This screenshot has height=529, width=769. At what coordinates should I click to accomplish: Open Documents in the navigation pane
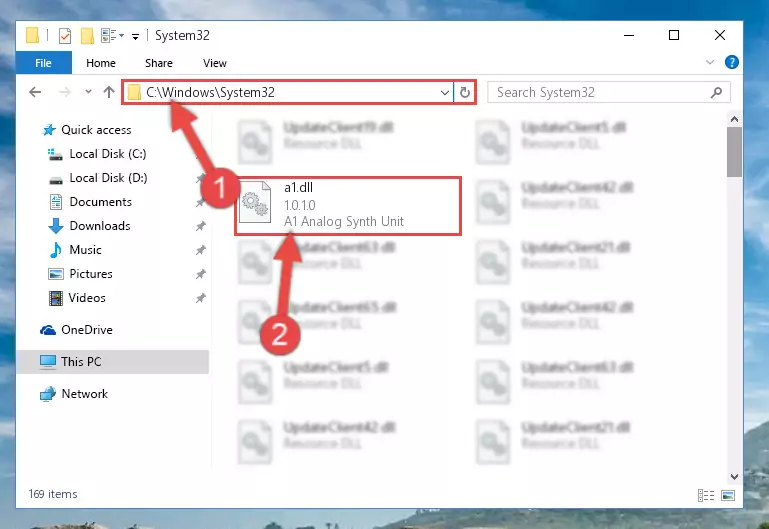101,202
